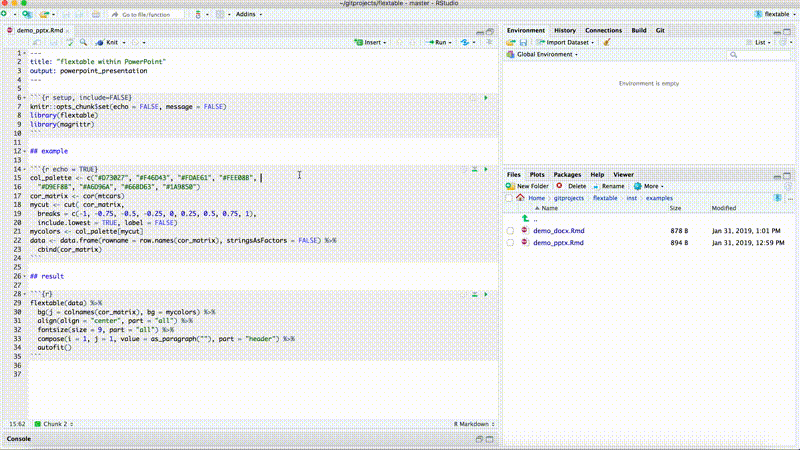The image size is (800, 450).
Task: Open the flextable project dropdown
Action: (774, 14)
